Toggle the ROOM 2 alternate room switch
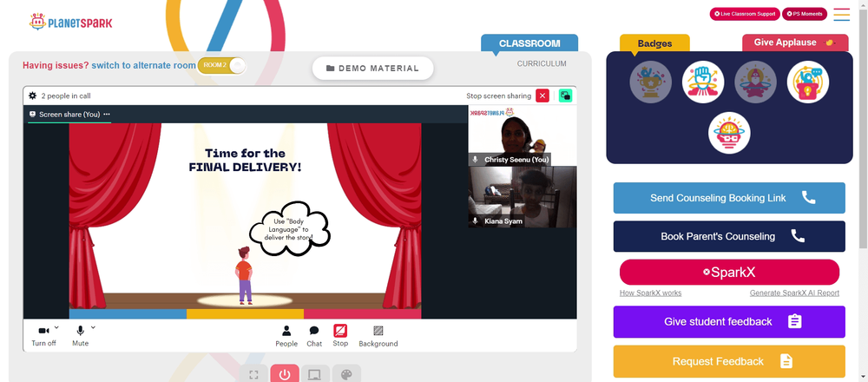 [221, 65]
